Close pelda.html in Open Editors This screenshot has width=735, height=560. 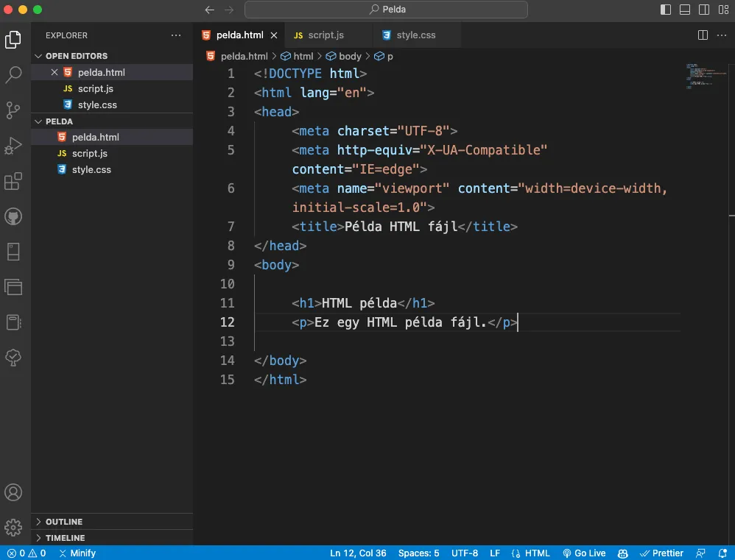point(54,72)
